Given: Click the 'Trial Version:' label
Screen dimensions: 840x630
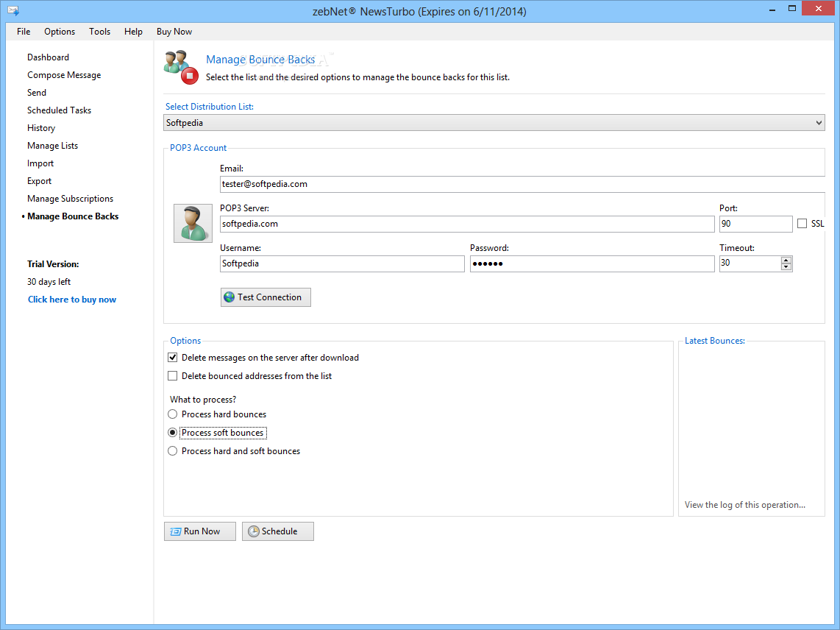Looking at the screenshot, I should (x=53, y=264).
